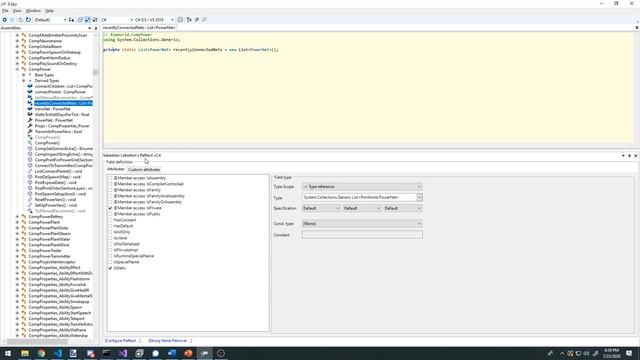Open Visual Studio Code from the taskbar

click(58, 353)
